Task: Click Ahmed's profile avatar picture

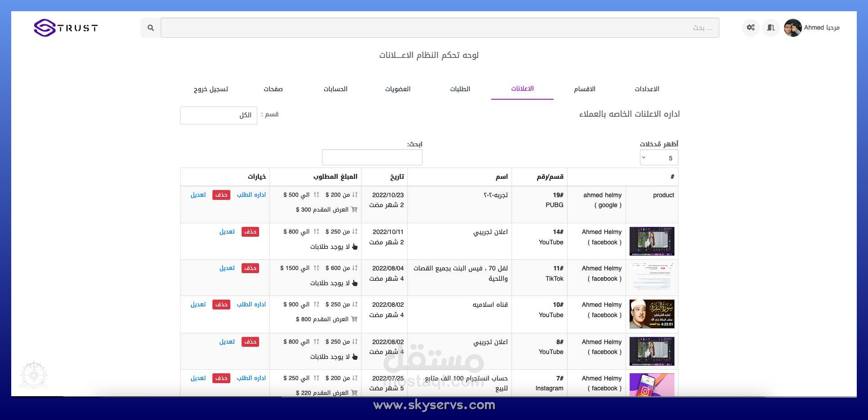Action: (793, 28)
